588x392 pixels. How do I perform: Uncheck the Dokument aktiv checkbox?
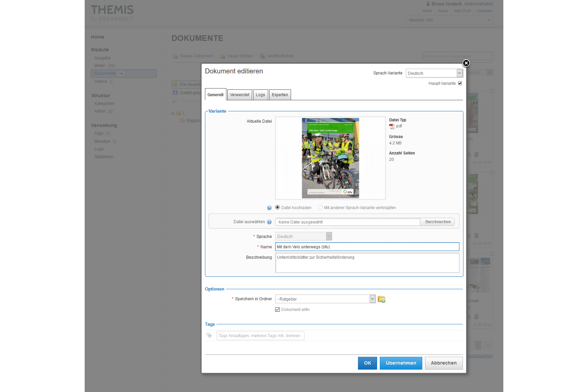278,310
